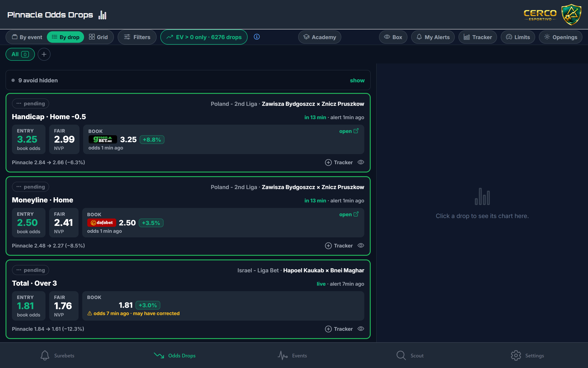588x368 pixels.
Task: Go to Scout in bottom navigation
Action: tap(410, 355)
